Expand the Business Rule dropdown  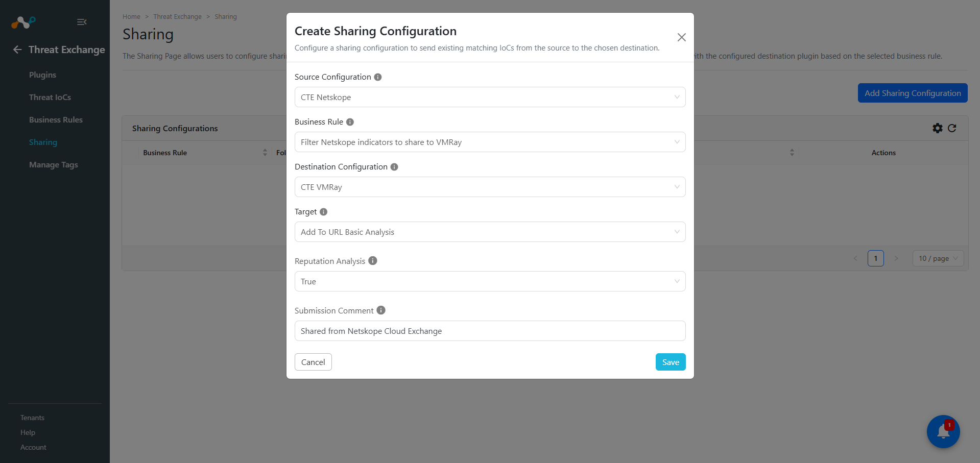tap(490, 142)
